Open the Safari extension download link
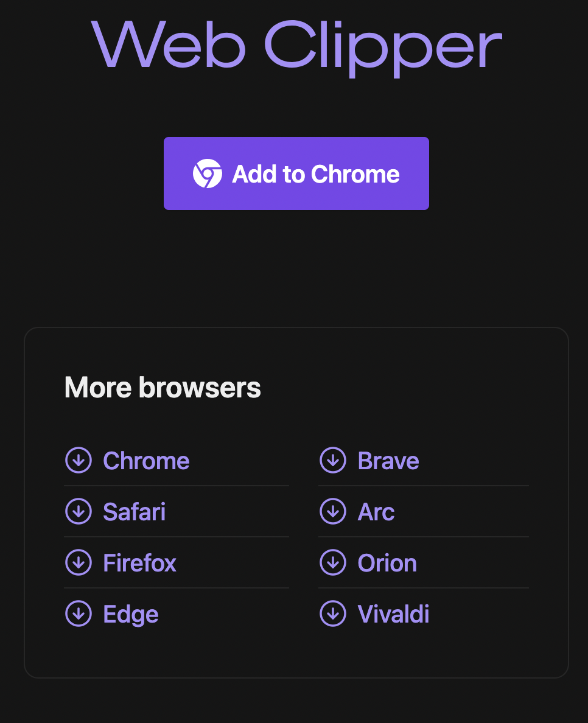 (134, 512)
